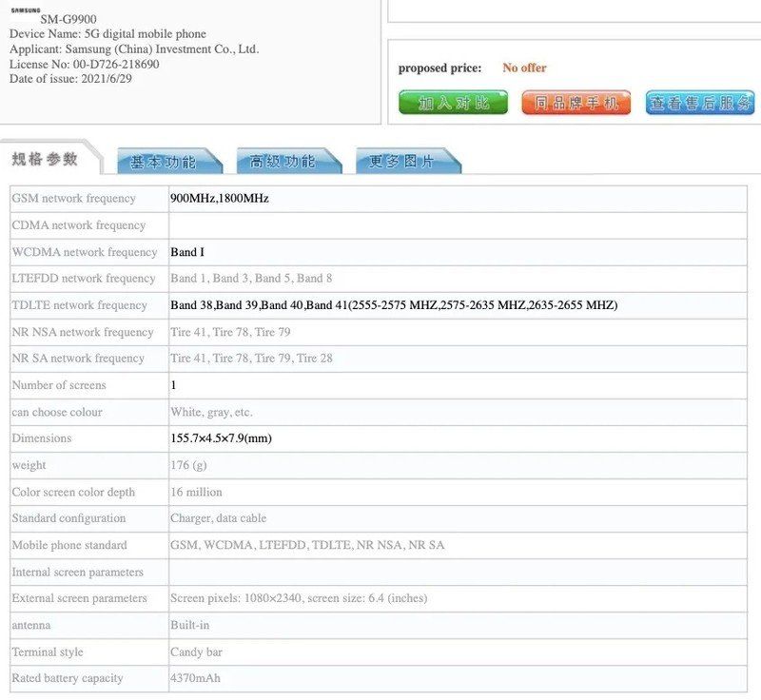The image size is (761, 700).
Task: Click '176 (g)' weight value
Action: (188, 465)
